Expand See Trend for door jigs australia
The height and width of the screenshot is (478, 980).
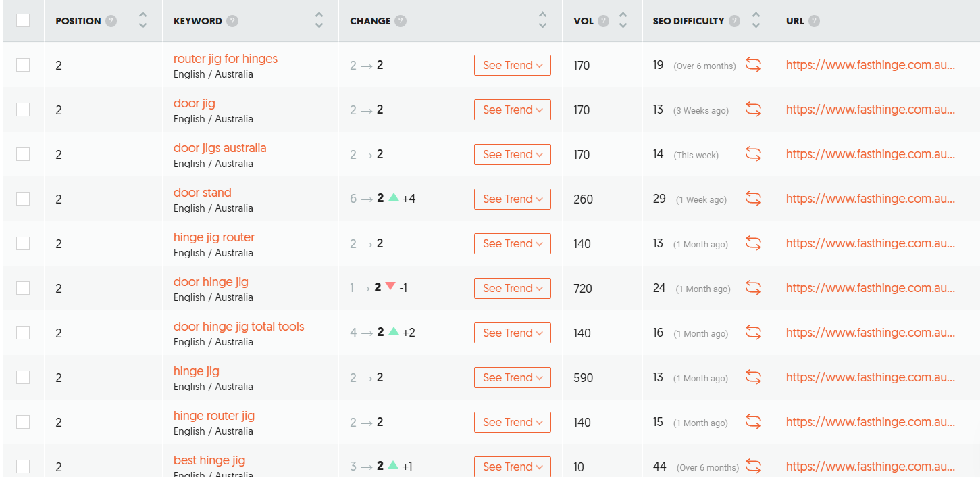pos(512,154)
